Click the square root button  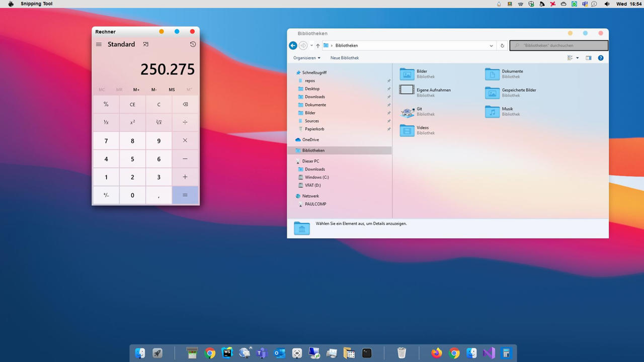coord(158,122)
